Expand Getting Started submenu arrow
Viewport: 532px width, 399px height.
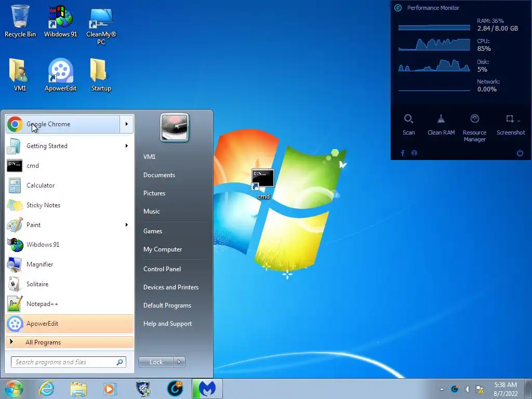[x=127, y=146]
